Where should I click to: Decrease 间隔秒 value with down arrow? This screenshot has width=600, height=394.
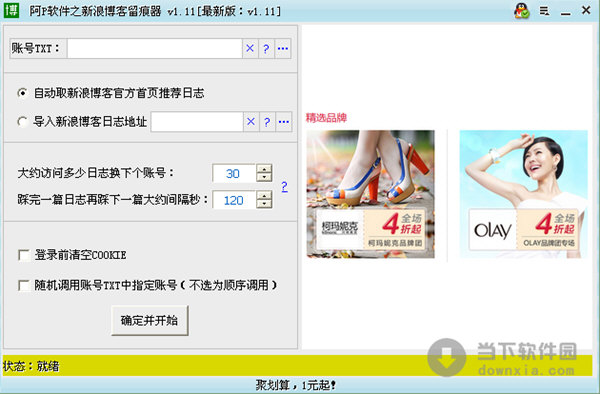(264, 204)
